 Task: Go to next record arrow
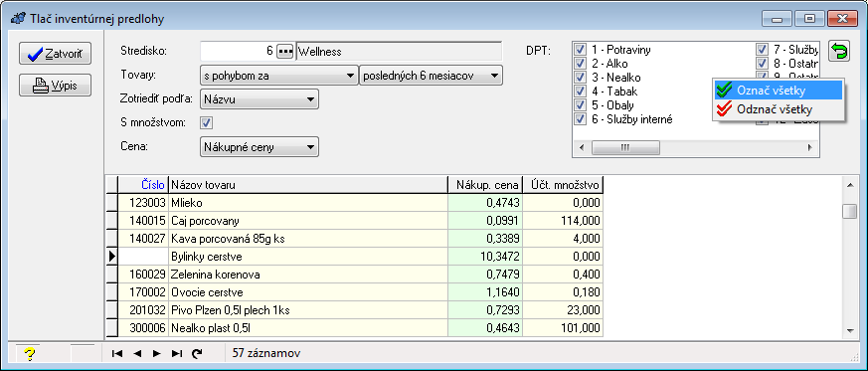pos(157,353)
